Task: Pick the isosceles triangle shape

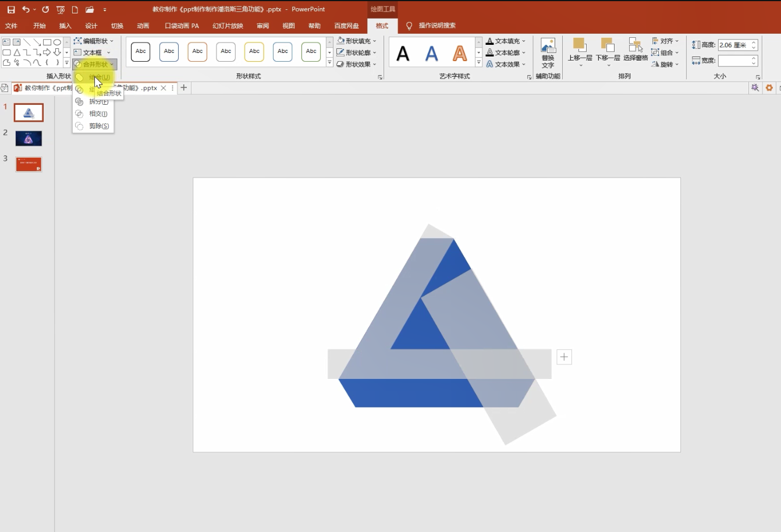Action: [x=17, y=52]
